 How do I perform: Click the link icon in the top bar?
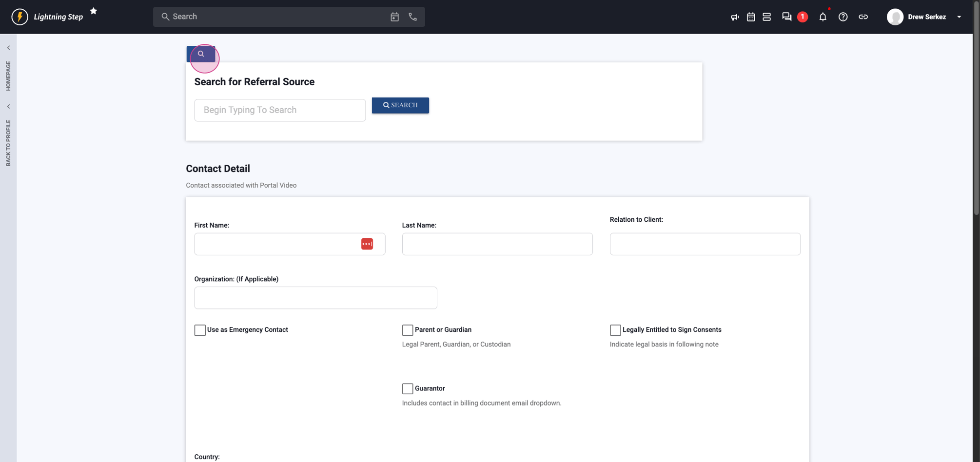pos(863,17)
